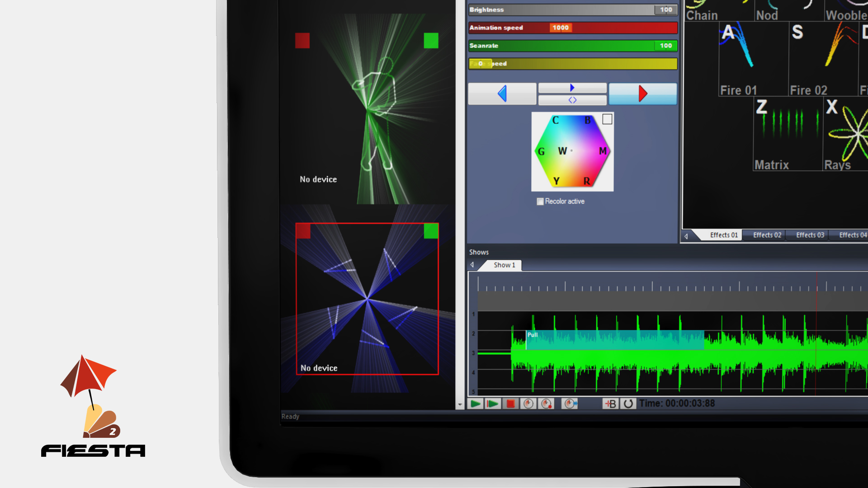The width and height of the screenshot is (868, 488).
Task: Enable the Recolor active checkbox
Action: pos(540,202)
